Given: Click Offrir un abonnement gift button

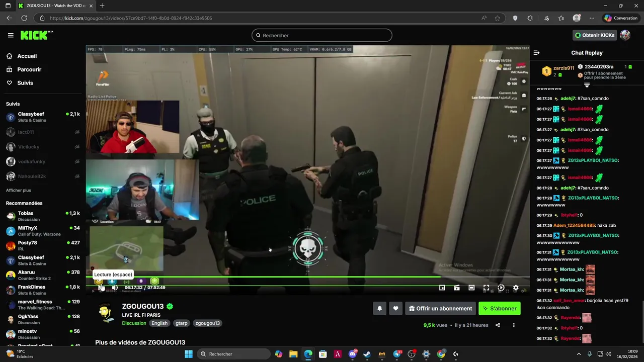Looking at the screenshot, I should [x=440, y=309].
